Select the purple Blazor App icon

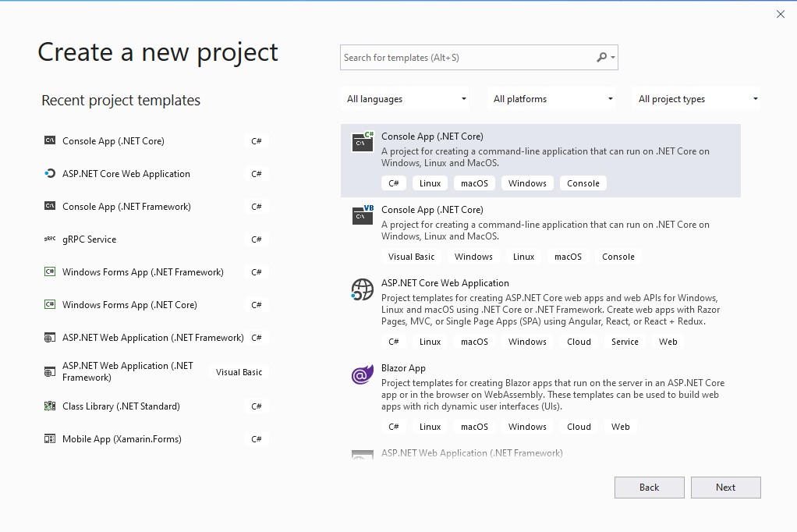tap(362, 374)
